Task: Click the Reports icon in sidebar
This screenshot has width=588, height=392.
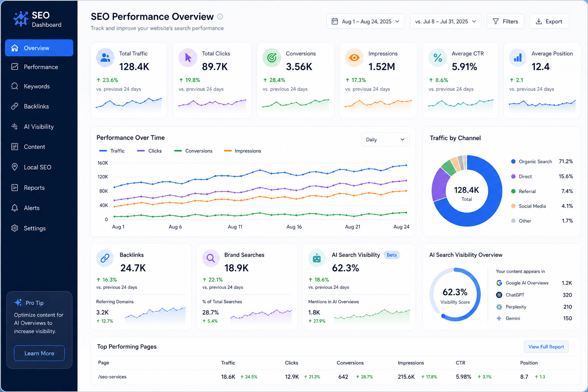Action: [15, 188]
